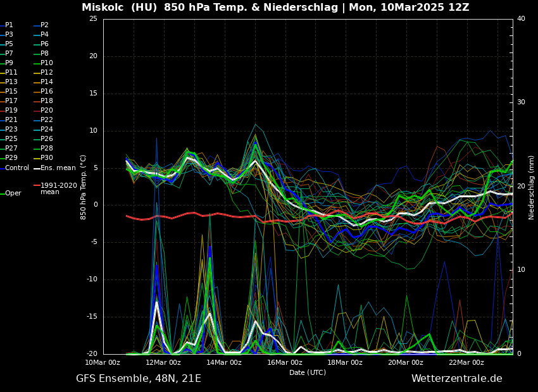
Task: Click the 16Mar 00z date tick label
Action: pyautogui.click(x=284, y=362)
